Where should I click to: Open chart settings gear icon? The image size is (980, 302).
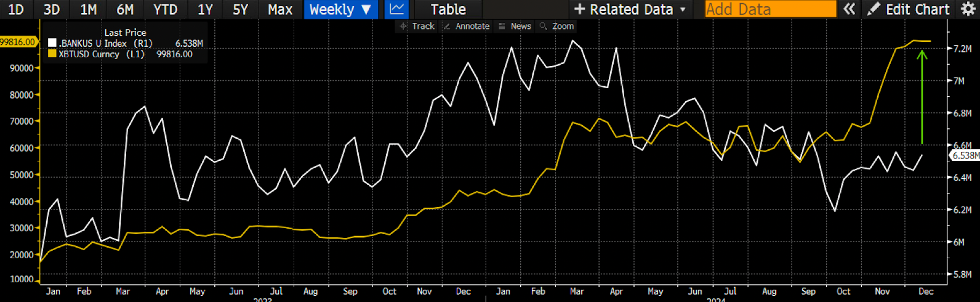coord(968,9)
